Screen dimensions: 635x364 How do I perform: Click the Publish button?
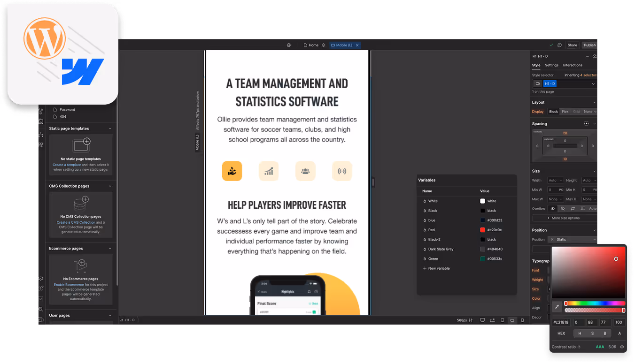(x=589, y=45)
